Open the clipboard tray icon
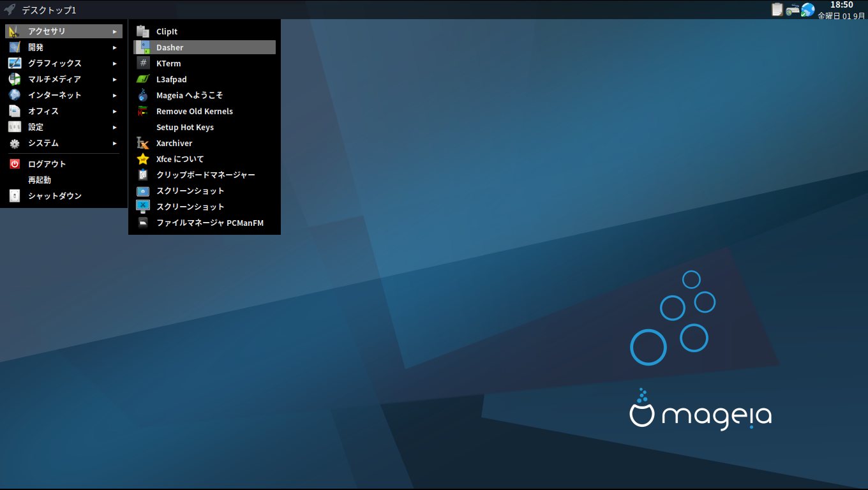The image size is (868, 490). (x=777, y=10)
